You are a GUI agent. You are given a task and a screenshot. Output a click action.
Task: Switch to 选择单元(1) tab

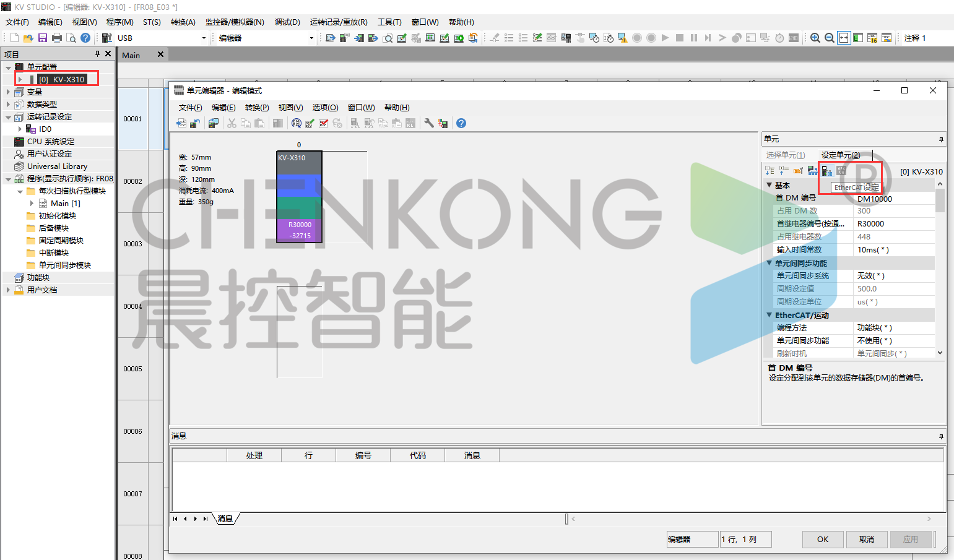pos(785,155)
